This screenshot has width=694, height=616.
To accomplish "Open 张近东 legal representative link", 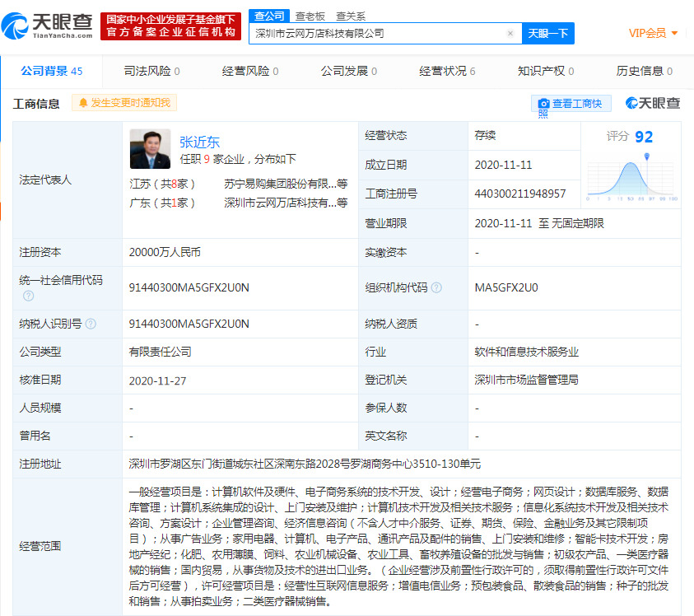I will 199,142.
